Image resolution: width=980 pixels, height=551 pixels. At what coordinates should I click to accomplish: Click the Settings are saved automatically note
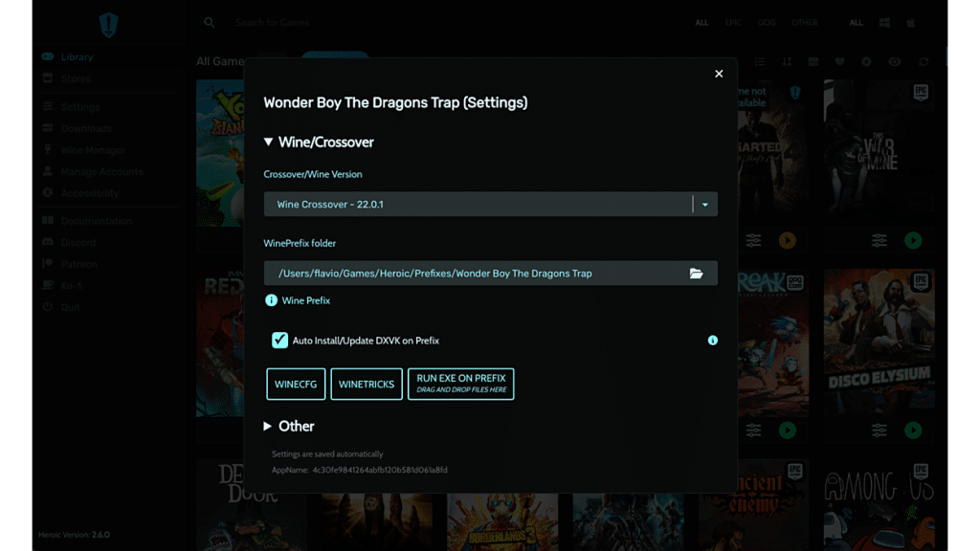[327, 454]
